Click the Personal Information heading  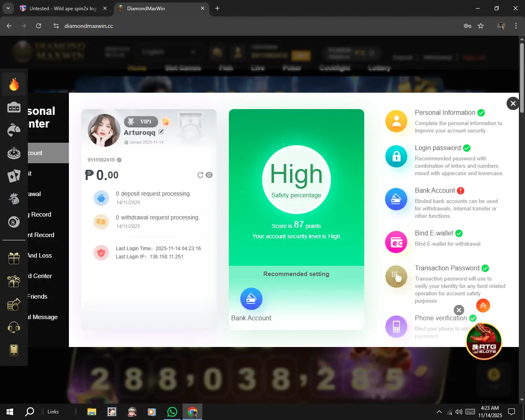pos(445,112)
